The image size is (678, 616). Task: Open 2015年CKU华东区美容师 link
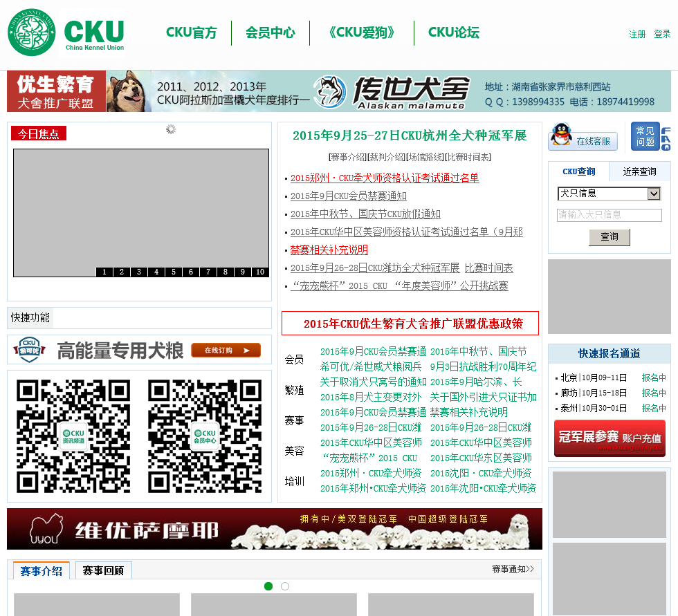481,458
